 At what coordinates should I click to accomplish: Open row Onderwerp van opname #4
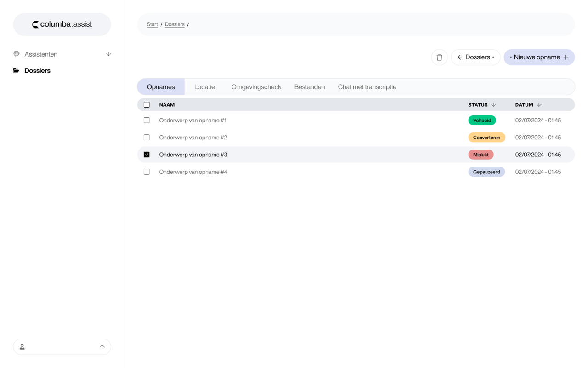point(193,172)
